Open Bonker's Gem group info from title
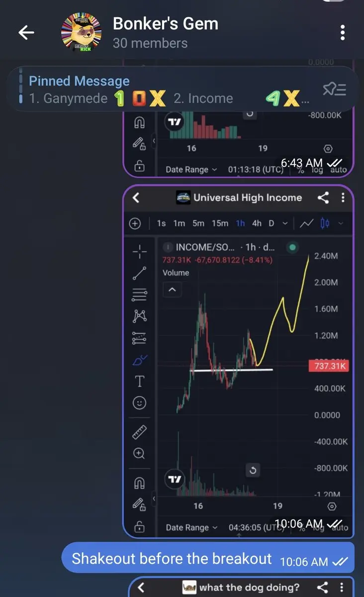 (165, 23)
